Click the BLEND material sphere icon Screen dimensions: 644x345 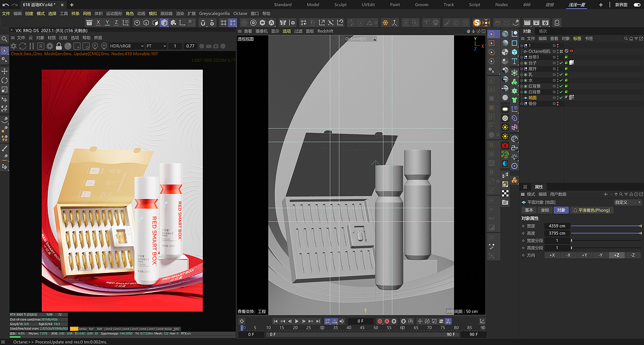(505, 88)
